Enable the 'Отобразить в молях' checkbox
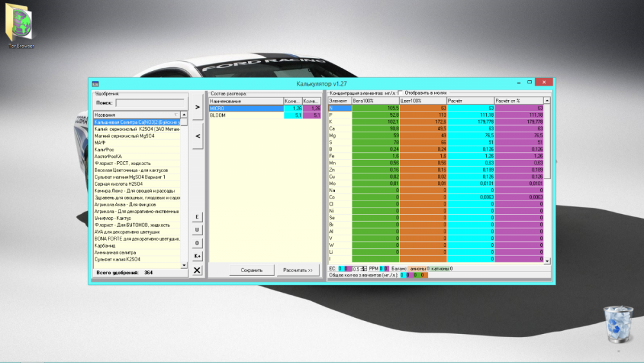This screenshot has height=363, width=644. pos(401,93)
